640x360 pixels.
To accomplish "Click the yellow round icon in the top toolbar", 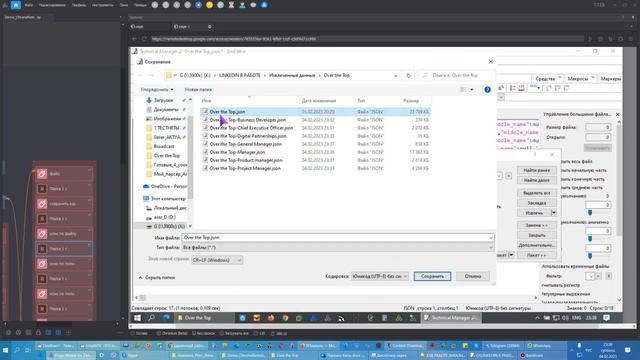I will 209,5.
